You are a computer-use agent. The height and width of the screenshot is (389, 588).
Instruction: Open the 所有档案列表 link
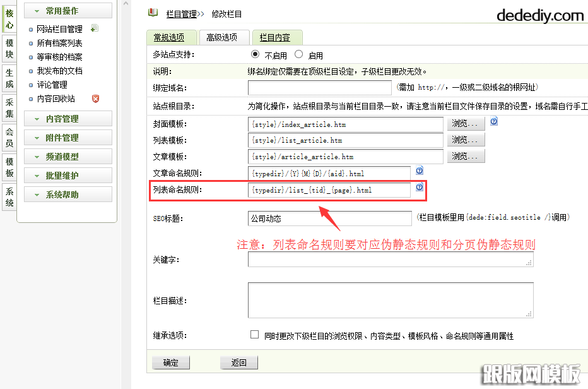pos(59,43)
